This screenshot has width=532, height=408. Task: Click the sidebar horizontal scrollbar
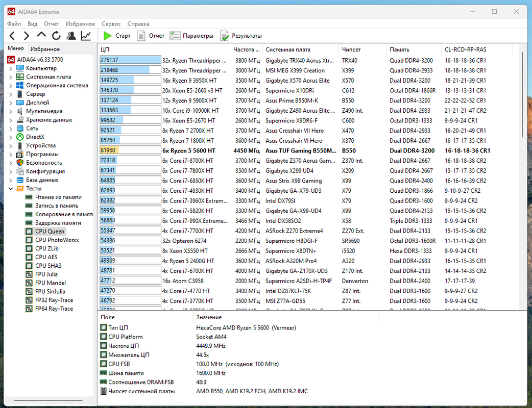(x=48, y=400)
